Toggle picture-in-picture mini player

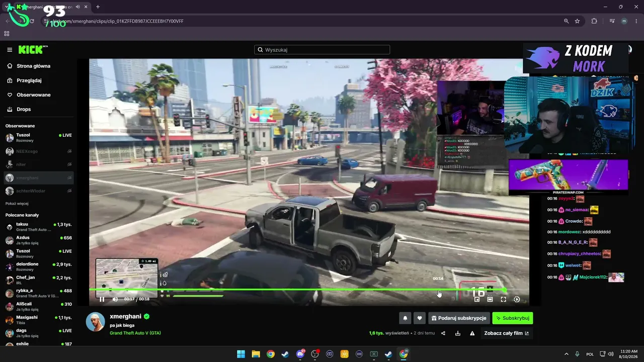(x=477, y=299)
